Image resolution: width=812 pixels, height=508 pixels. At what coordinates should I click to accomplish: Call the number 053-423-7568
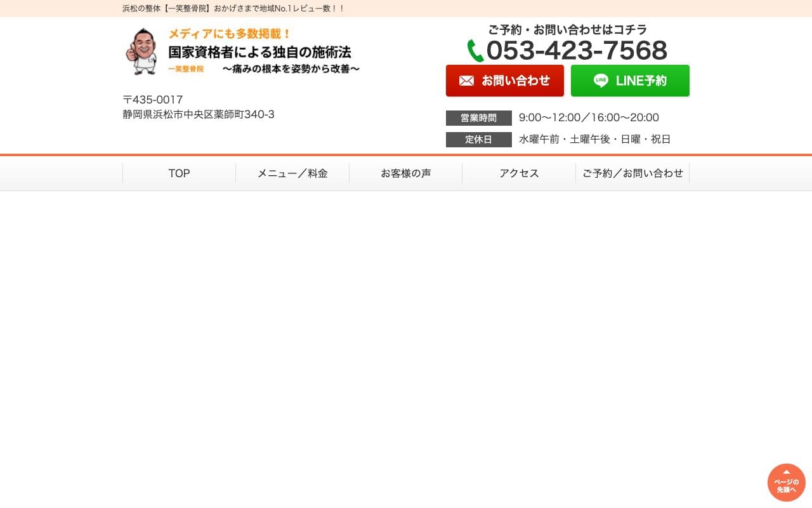[x=577, y=50]
